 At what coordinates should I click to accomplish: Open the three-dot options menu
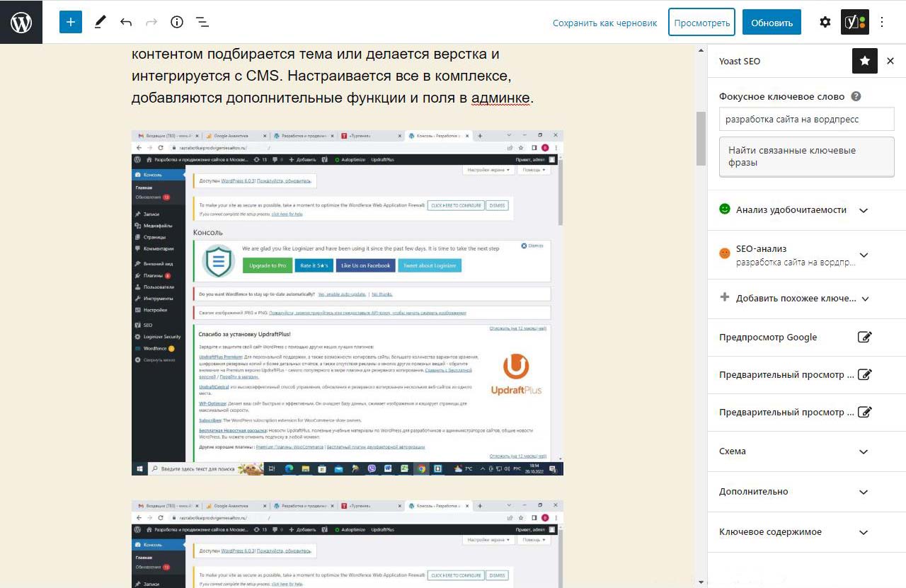(x=882, y=22)
